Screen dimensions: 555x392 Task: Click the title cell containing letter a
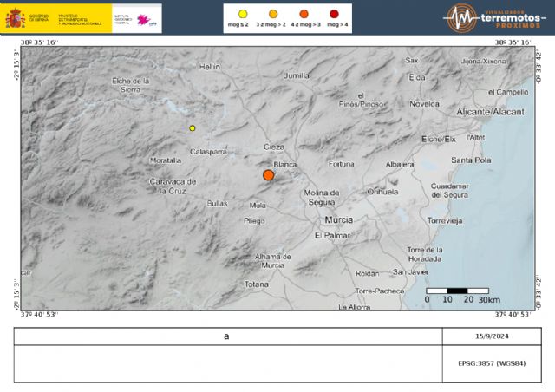pos(227,336)
